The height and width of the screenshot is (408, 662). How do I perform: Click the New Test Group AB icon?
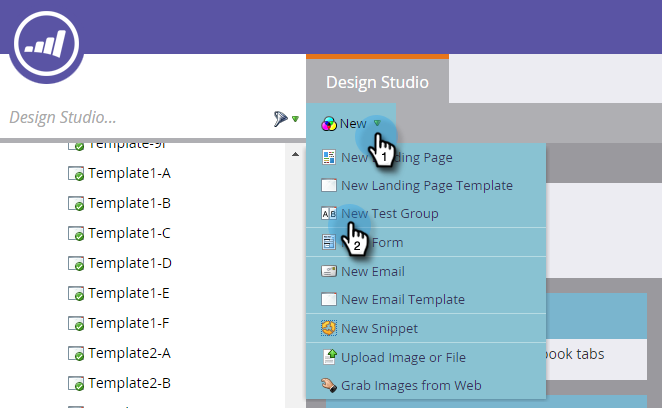328,213
